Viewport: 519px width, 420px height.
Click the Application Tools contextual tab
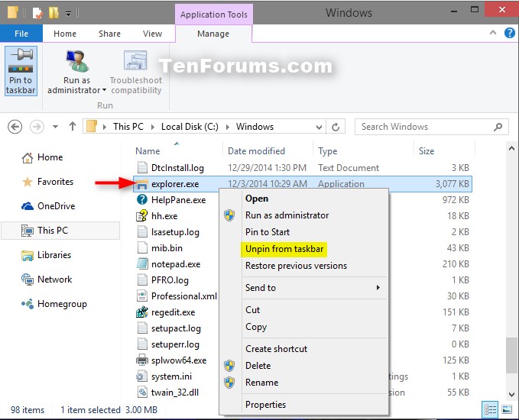pyautogui.click(x=214, y=15)
